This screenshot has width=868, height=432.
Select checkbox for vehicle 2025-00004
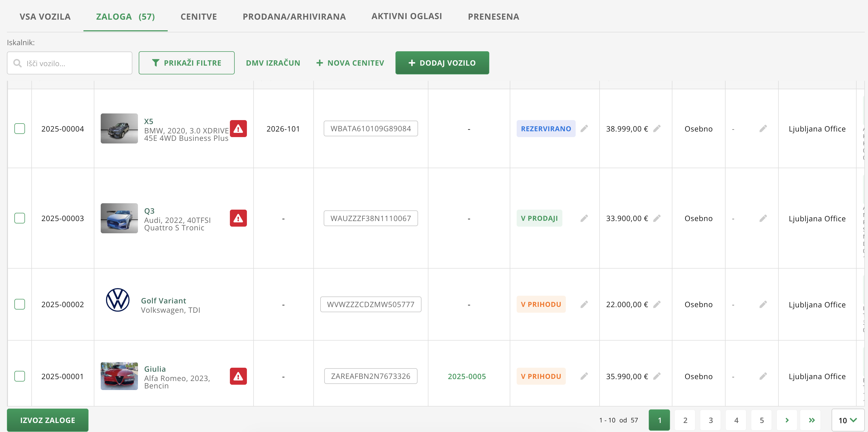coord(20,129)
